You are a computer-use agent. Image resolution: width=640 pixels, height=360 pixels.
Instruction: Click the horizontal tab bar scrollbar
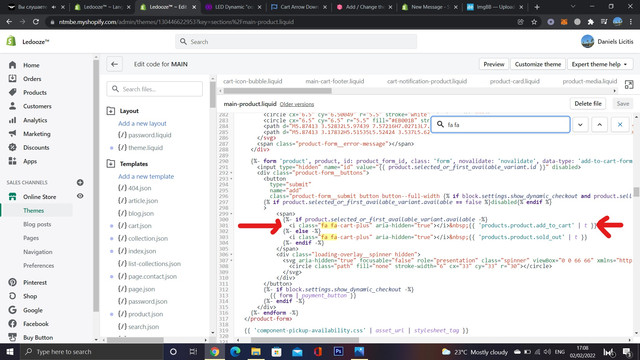click(278, 91)
